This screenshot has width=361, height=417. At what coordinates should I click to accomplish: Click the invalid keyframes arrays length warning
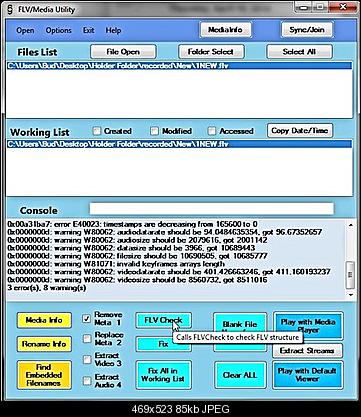[x=116, y=264]
